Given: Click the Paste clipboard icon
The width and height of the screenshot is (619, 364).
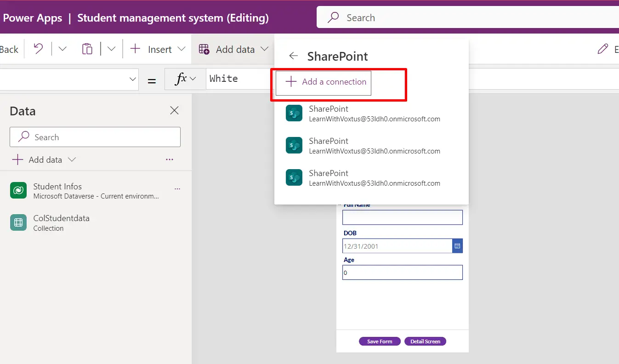Looking at the screenshot, I should [87, 49].
